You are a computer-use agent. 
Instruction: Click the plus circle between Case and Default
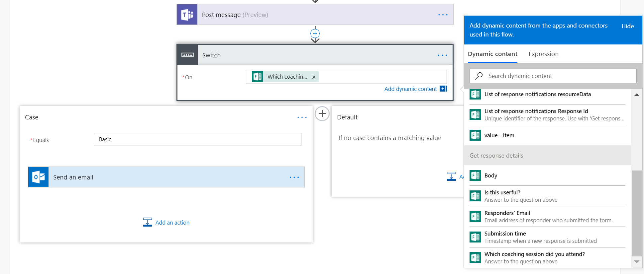coord(322,114)
